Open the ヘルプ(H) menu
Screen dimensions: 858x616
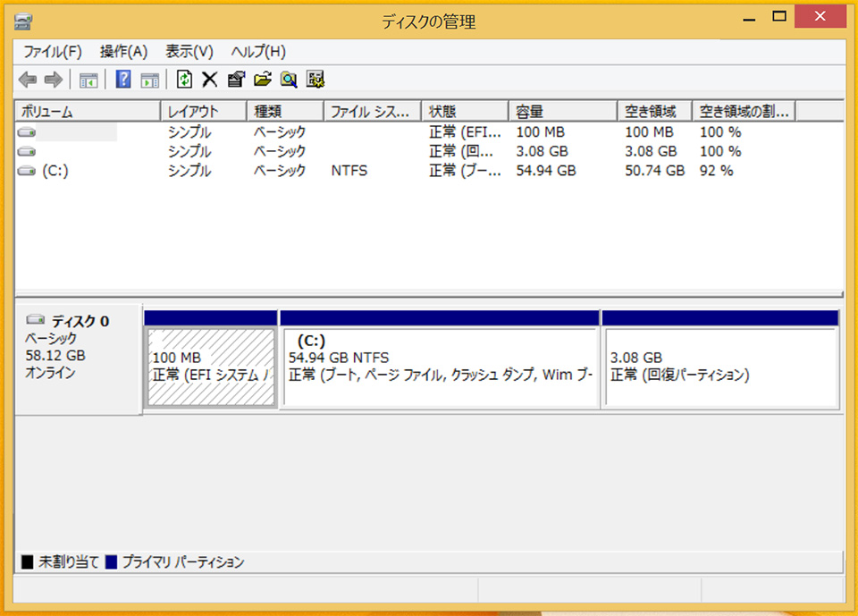pyautogui.click(x=258, y=52)
